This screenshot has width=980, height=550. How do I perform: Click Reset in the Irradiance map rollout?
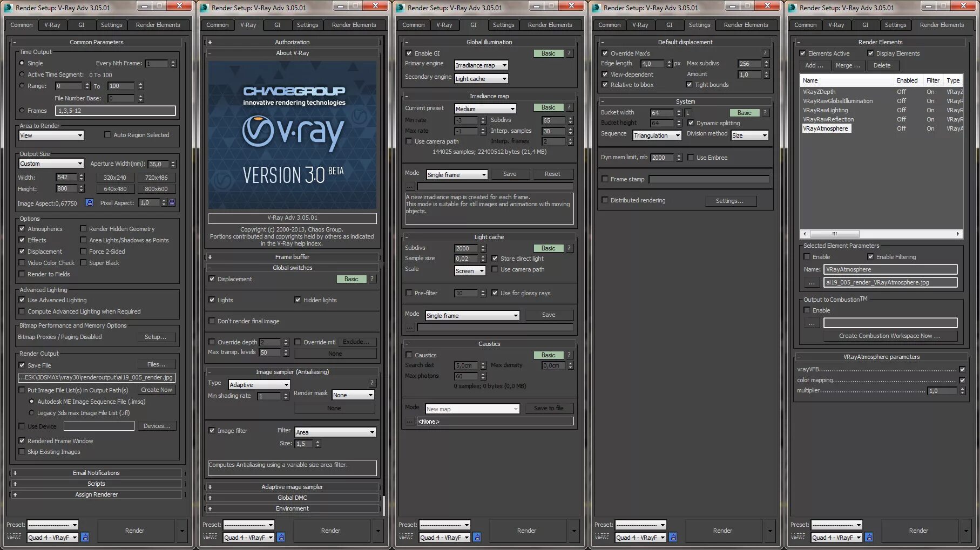tap(552, 174)
